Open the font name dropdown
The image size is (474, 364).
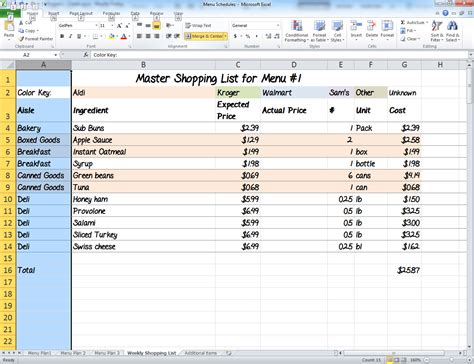pyautogui.click(x=96, y=26)
